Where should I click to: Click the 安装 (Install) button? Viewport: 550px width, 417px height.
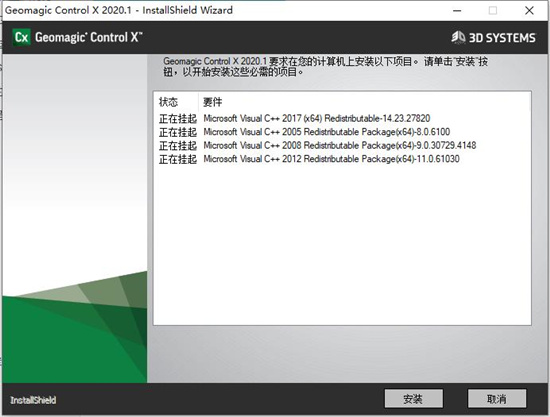click(414, 398)
